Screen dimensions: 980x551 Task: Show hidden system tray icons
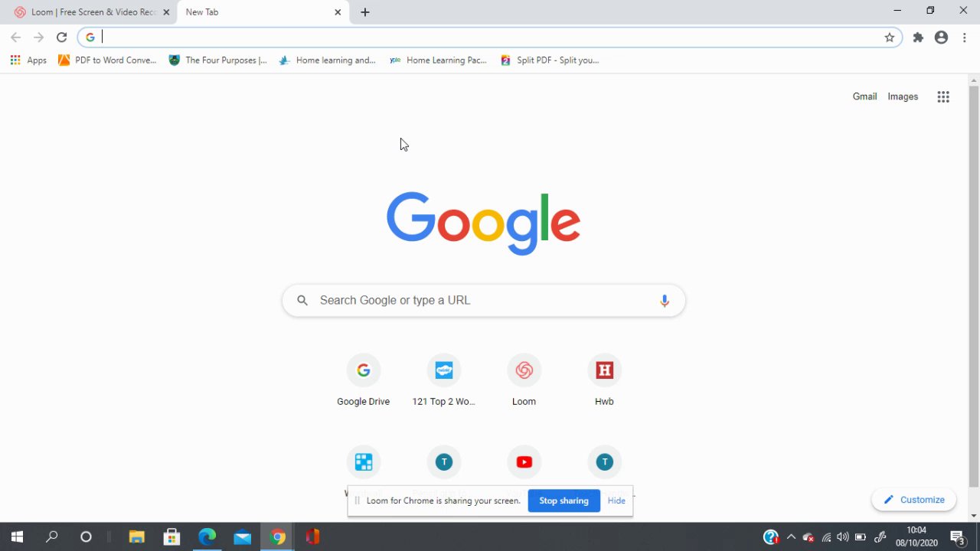click(x=791, y=537)
